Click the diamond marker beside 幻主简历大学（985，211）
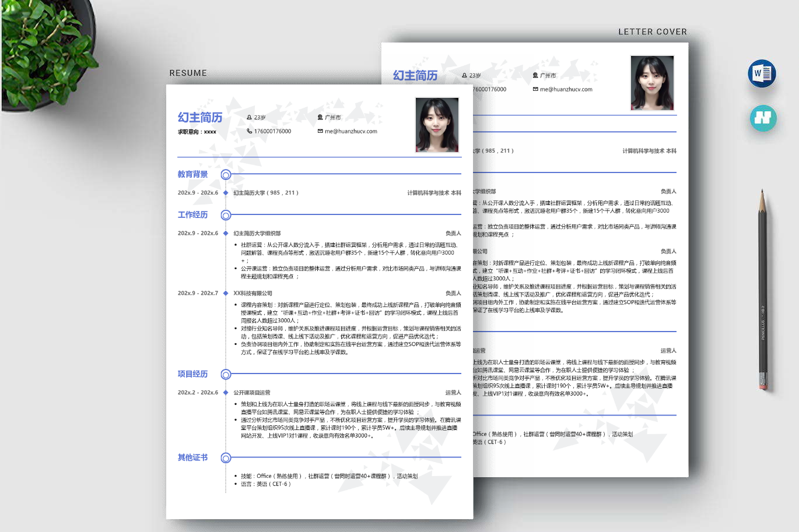799x532 pixels. pyautogui.click(x=226, y=193)
